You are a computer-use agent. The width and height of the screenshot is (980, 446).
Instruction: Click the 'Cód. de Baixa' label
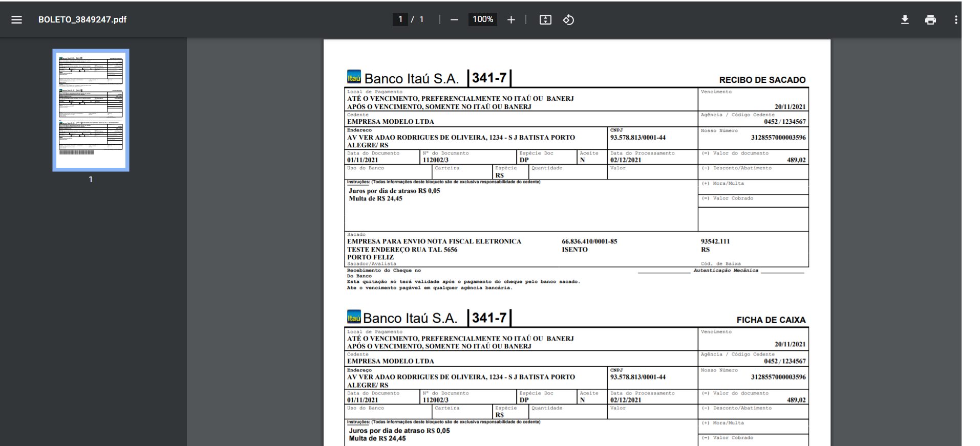tap(721, 264)
